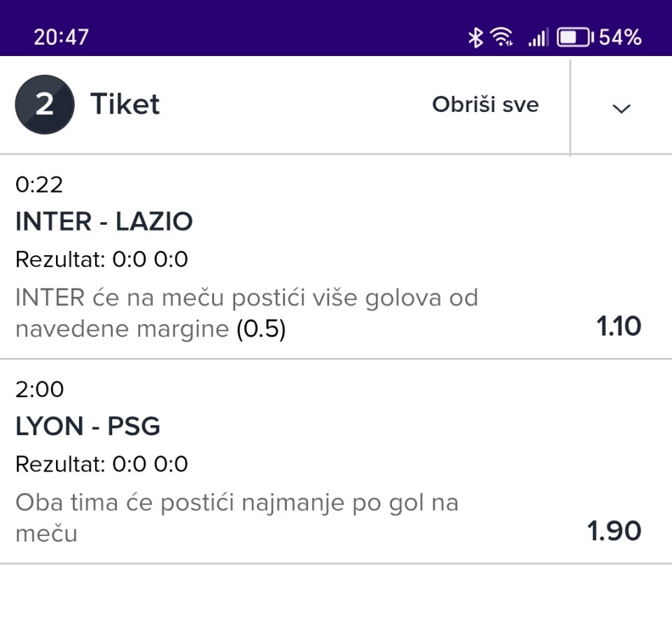
Task: Tap the both teams to score description
Action: coord(236,518)
